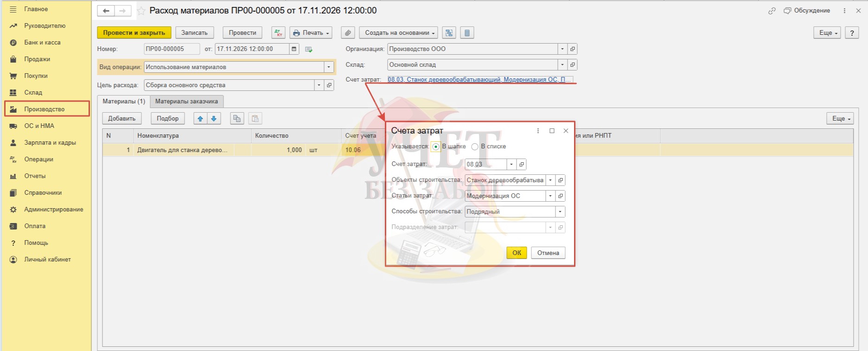
Task: Click the Записать button
Action: (194, 33)
